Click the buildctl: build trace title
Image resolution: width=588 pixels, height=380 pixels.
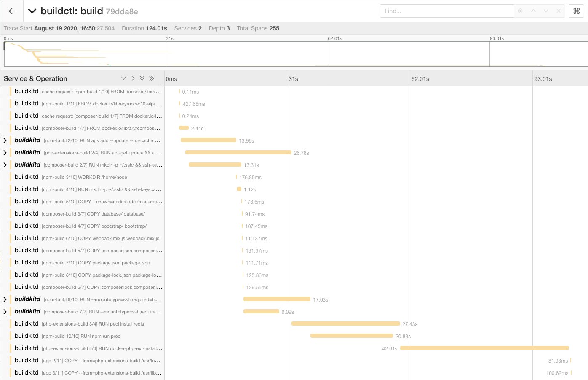72,11
